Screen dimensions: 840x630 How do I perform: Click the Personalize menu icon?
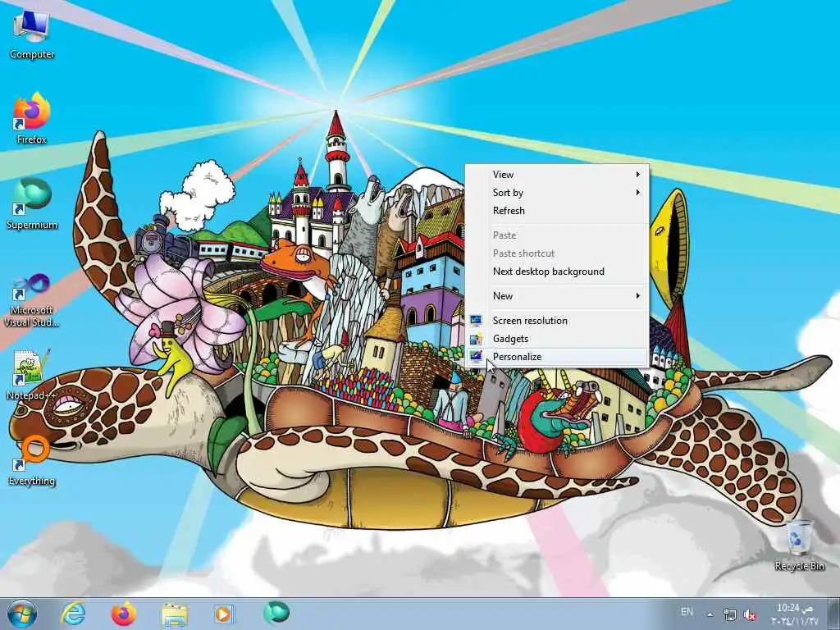click(476, 356)
